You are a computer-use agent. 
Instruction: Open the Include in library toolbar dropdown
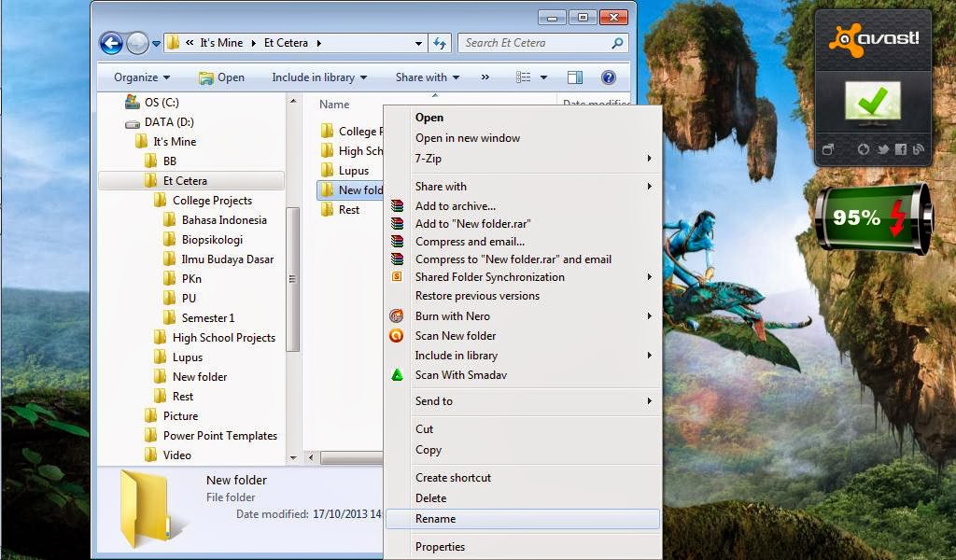[x=319, y=77]
